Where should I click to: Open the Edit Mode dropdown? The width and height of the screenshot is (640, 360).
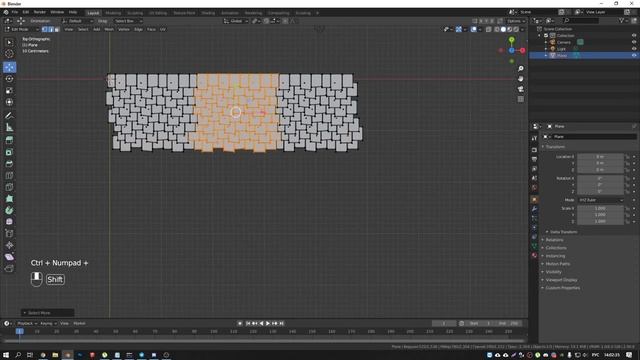pyautogui.click(x=22, y=29)
